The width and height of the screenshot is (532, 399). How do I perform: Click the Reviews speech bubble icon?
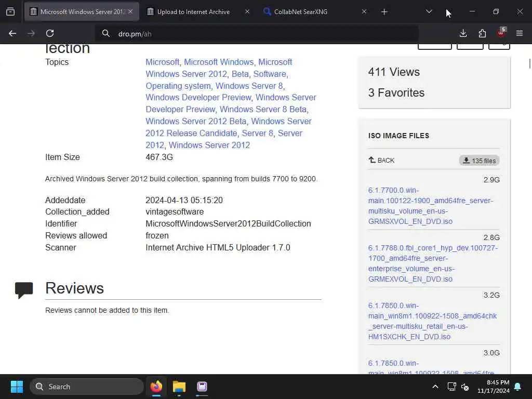(x=24, y=290)
